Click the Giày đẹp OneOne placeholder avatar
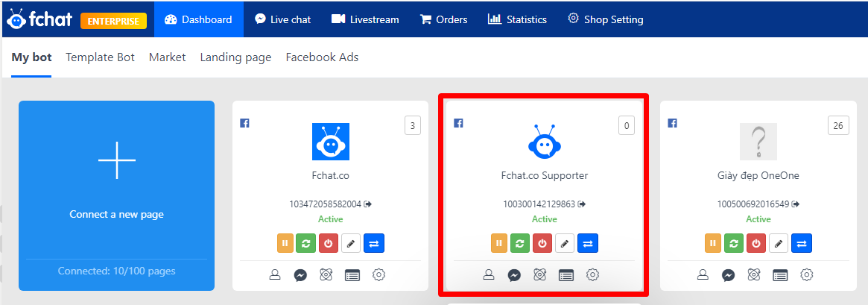The image size is (868, 305). (x=758, y=142)
